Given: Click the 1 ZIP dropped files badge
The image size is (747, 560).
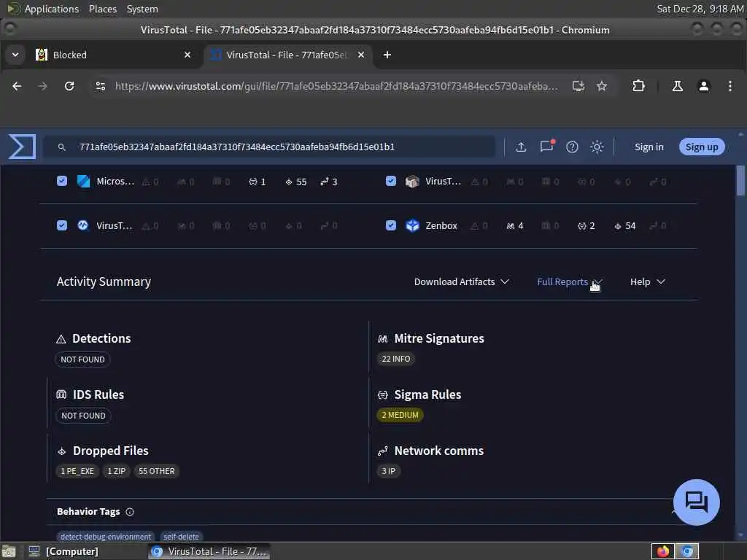Looking at the screenshot, I should pos(116,471).
